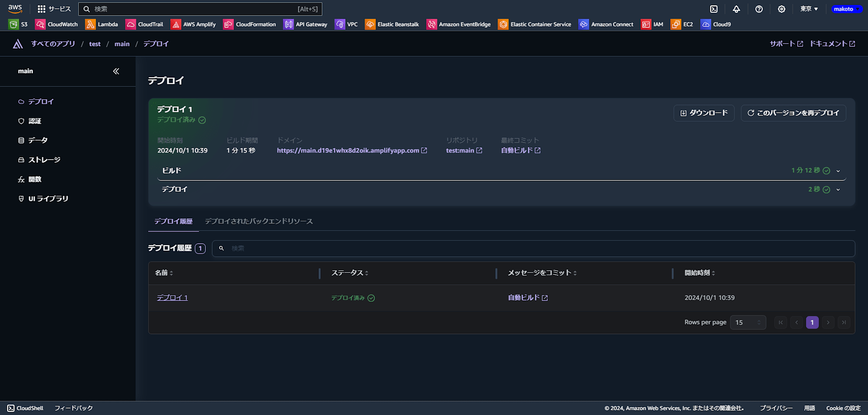Switch to the デプロイ履歴 tab
Image resolution: width=868 pixels, height=415 pixels.
174,221
